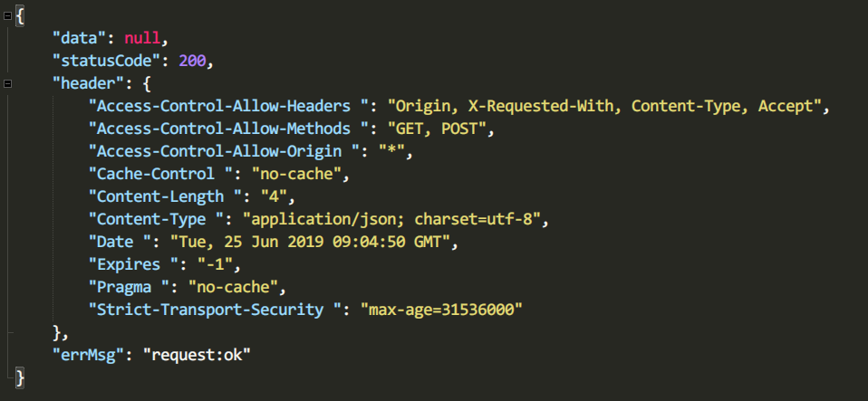This screenshot has width=868, height=401.
Task: Click the "errMsg" key
Action: (x=87, y=354)
